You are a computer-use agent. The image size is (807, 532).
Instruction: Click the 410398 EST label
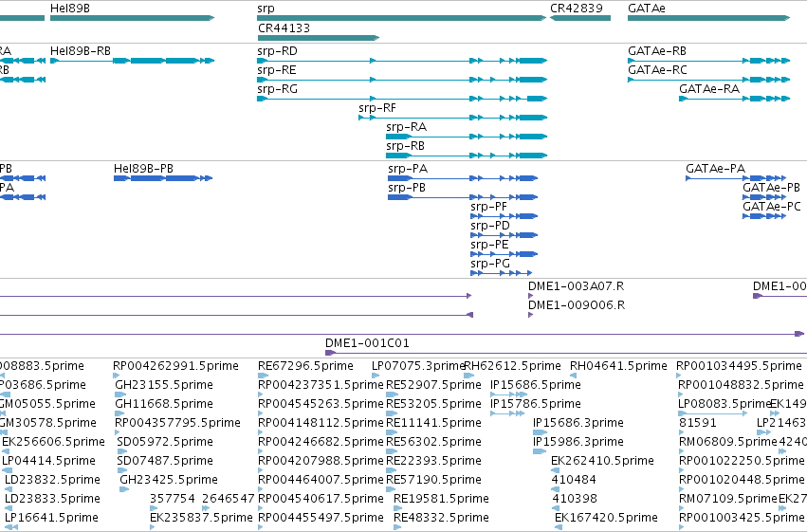(x=575, y=500)
